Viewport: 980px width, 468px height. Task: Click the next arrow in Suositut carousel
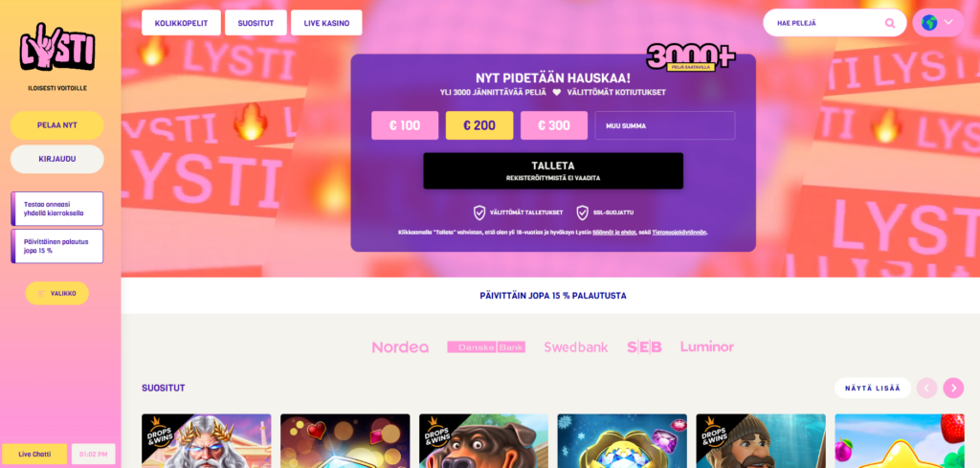953,388
